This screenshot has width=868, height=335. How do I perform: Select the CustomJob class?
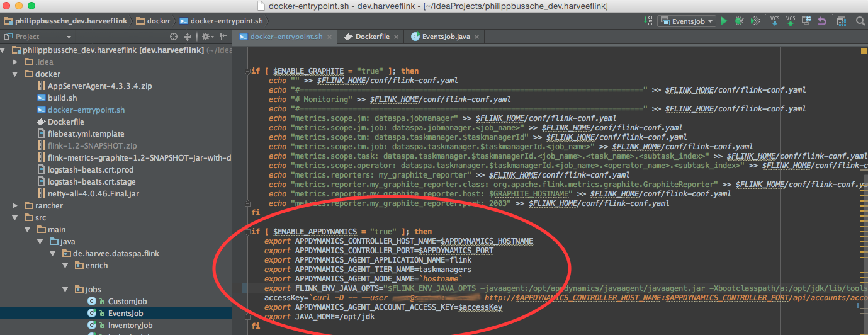pos(116,301)
